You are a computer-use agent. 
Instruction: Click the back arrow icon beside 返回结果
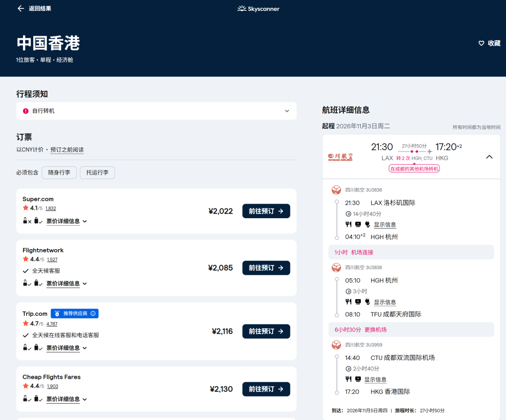(x=21, y=8)
